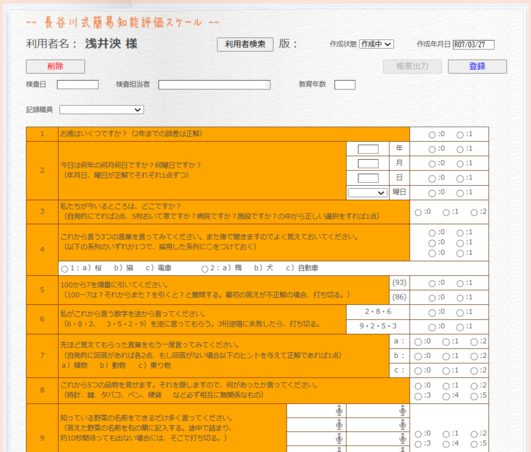Screen dimensions: 531x452
Task: Click the 日 answer input box
Action: 368,178
